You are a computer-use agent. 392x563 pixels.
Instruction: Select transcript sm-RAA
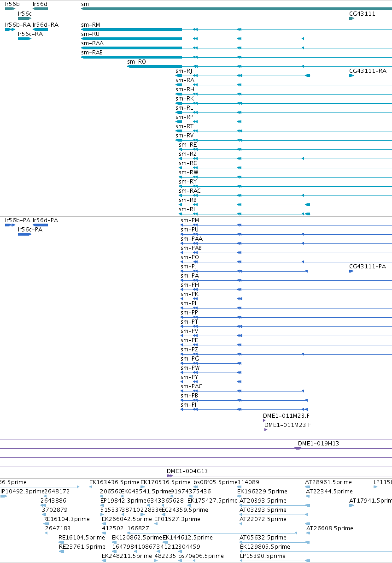click(92, 43)
